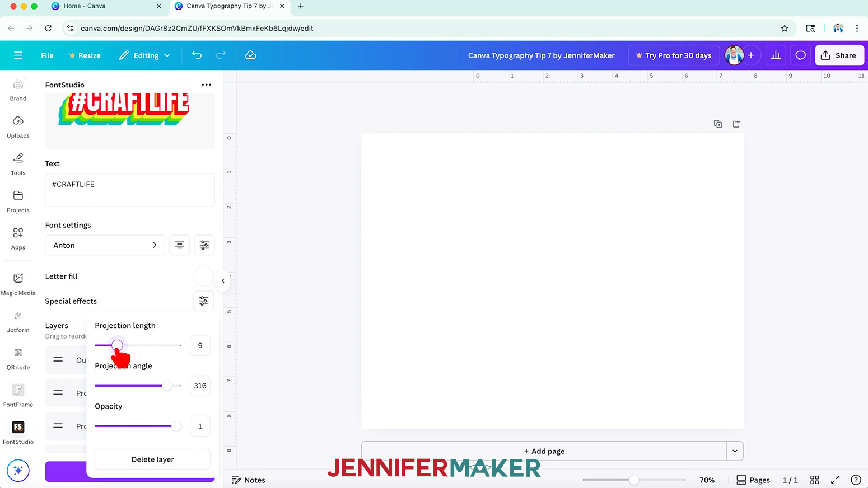Open the Letter fill color swatch
Screen dimensions: 868x488
(203, 276)
